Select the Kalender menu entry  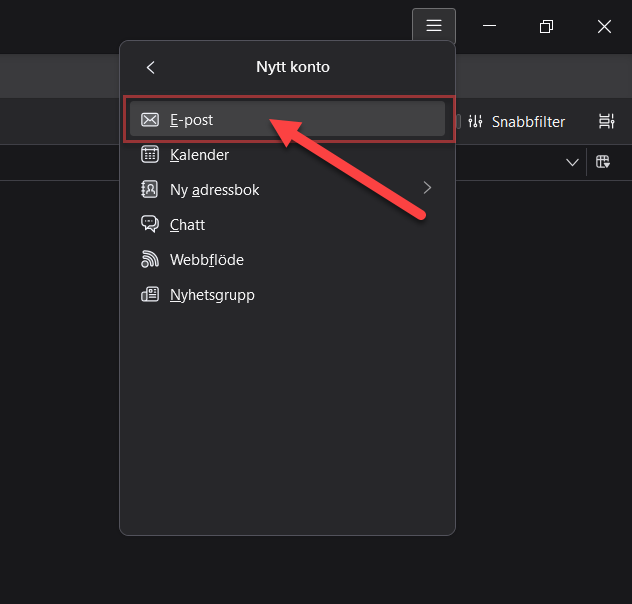pos(287,155)
